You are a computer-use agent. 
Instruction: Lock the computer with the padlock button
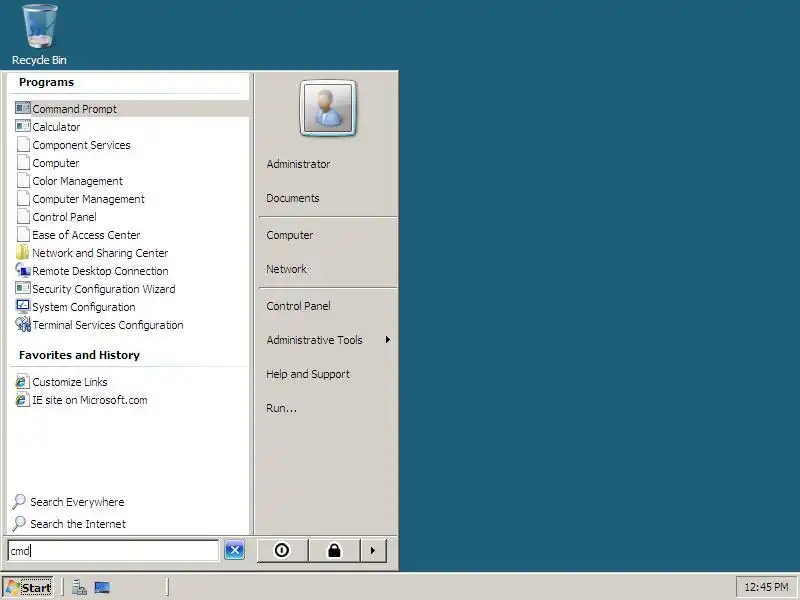pyautogui.click(x=335, y=551)
